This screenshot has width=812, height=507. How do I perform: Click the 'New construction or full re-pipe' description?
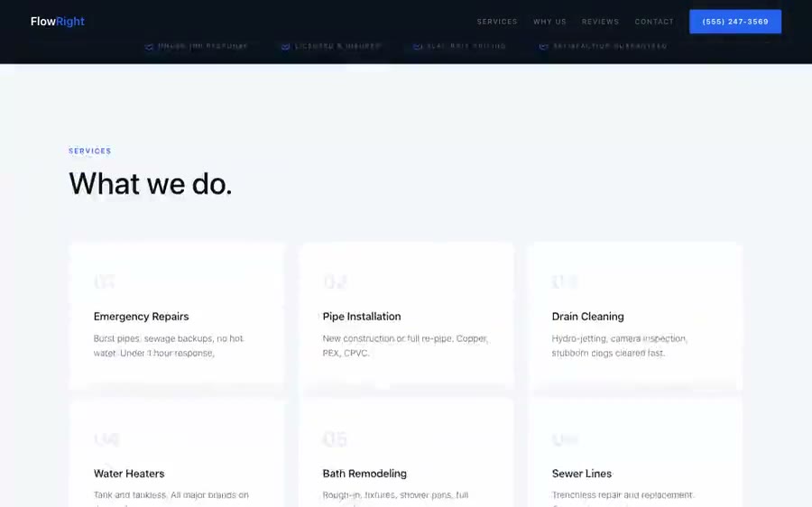tap(405, 346)
